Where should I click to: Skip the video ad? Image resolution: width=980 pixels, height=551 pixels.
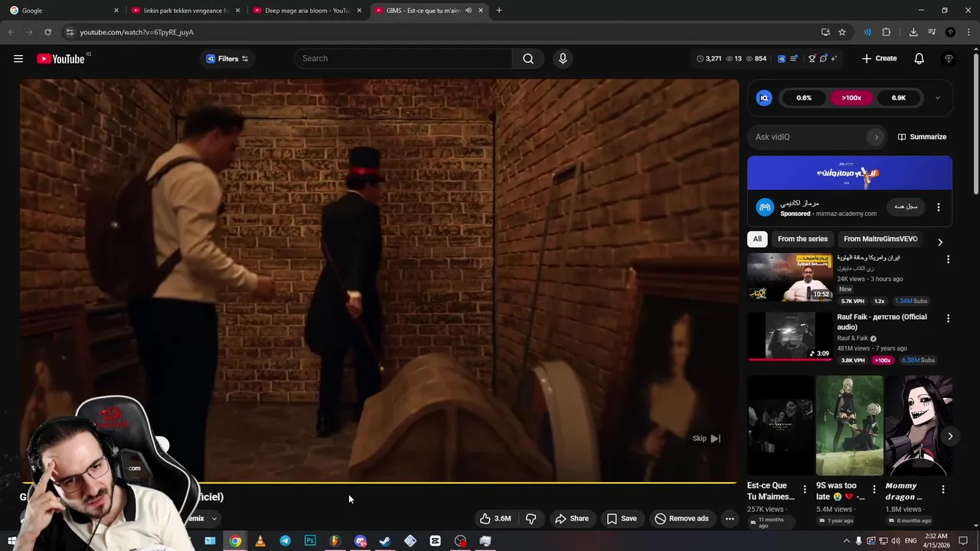[706, 439]
